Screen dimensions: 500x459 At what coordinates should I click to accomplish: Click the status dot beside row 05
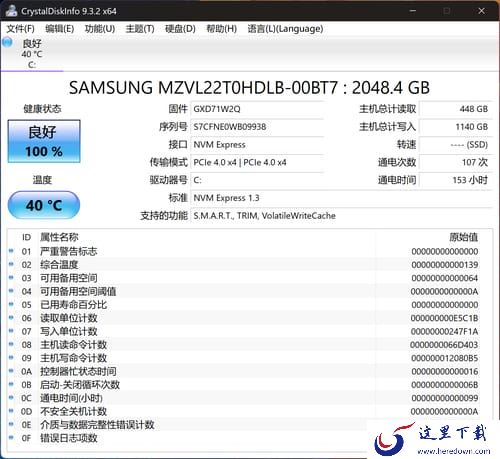coord(11,304)
